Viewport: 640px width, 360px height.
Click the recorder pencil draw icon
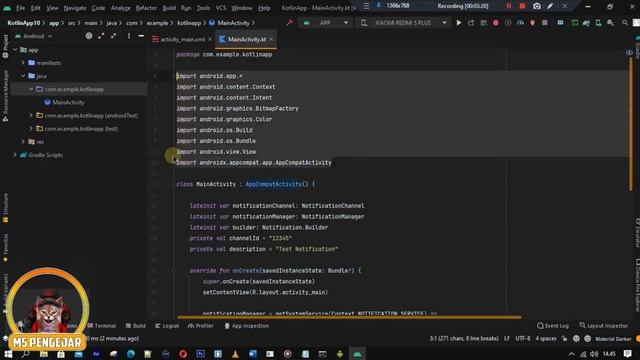click(x=550, y=6)
